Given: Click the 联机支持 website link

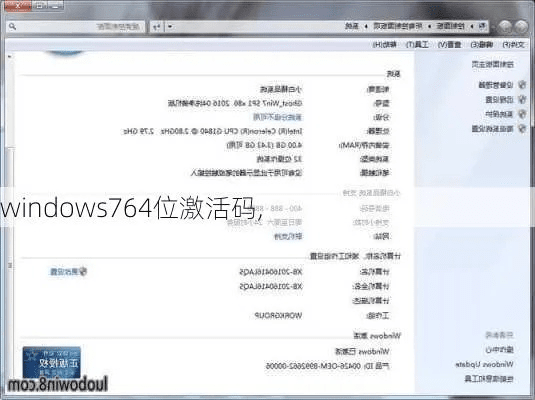Looking at the screenshot, I should coord(288,236).
